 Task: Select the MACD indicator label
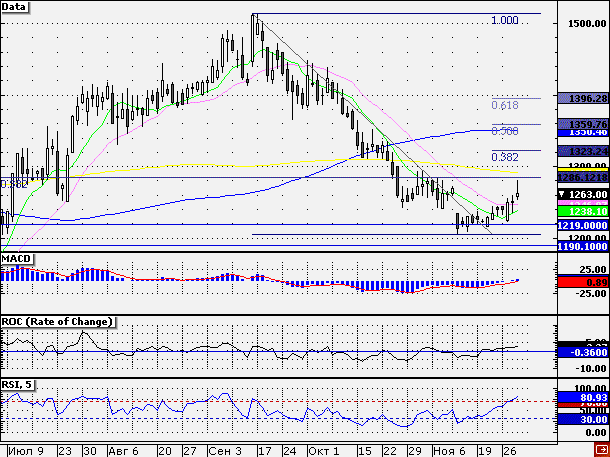17,259
